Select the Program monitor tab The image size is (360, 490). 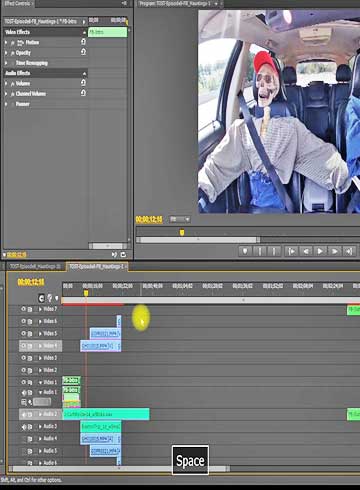pyautogui.click(x=178, y=4)
